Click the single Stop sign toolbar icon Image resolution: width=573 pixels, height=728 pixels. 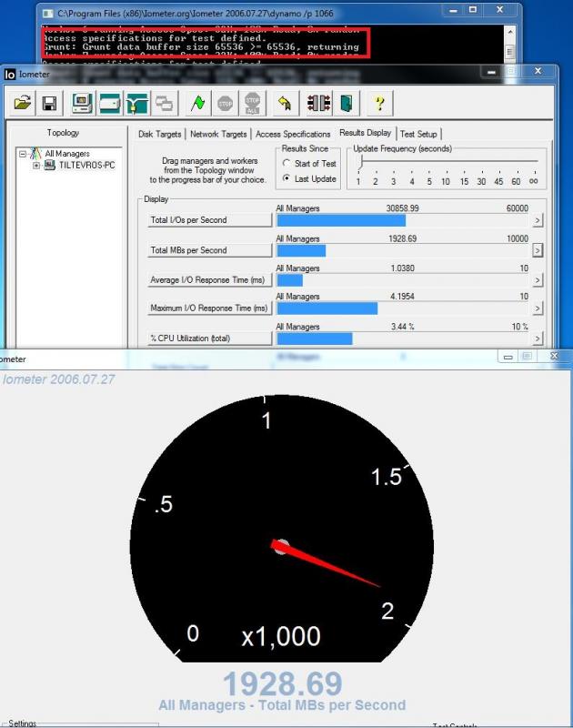click(x=225, y=103)
